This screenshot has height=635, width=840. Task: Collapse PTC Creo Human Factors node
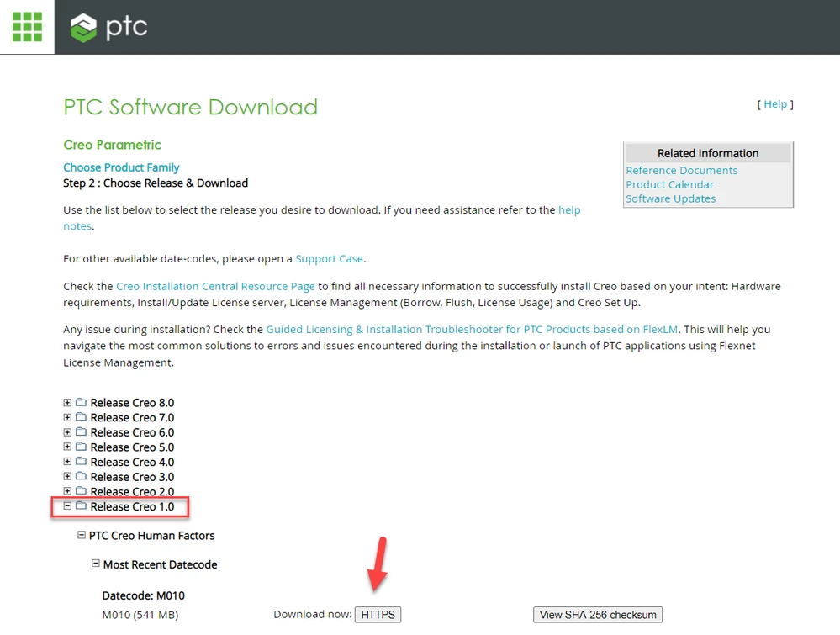[82, 535]
